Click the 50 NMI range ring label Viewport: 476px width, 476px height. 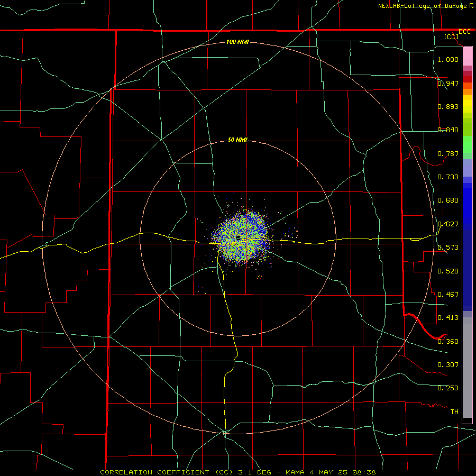click(x=237, y=140)
